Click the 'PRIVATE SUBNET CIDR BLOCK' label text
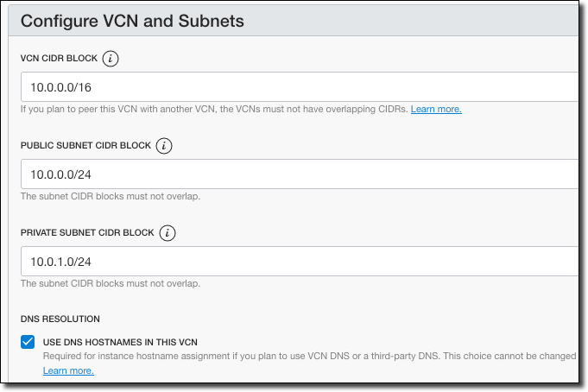Screen dimensions: 588x392 click(86, 233)
